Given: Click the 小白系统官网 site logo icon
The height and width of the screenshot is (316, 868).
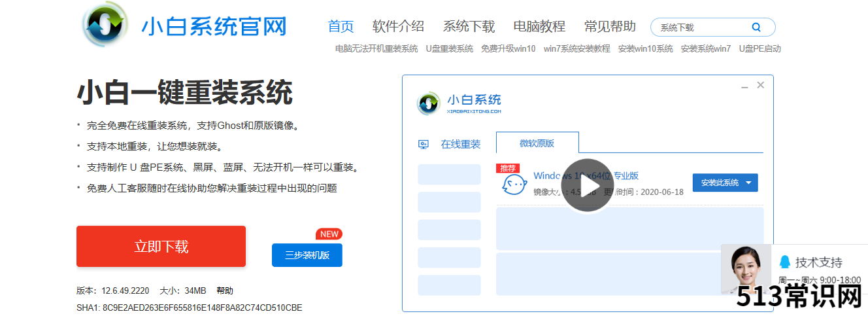Looking at the screenshot, I should (105, 24).
